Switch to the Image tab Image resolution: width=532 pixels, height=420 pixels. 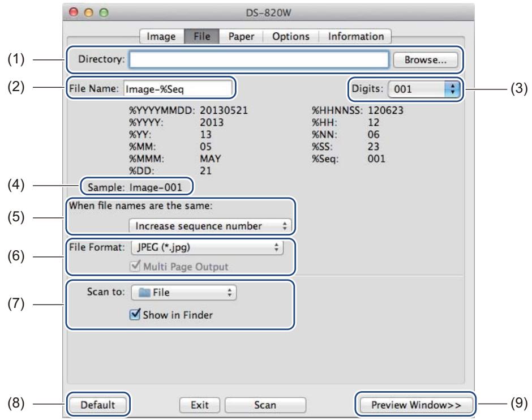(161, 36)
